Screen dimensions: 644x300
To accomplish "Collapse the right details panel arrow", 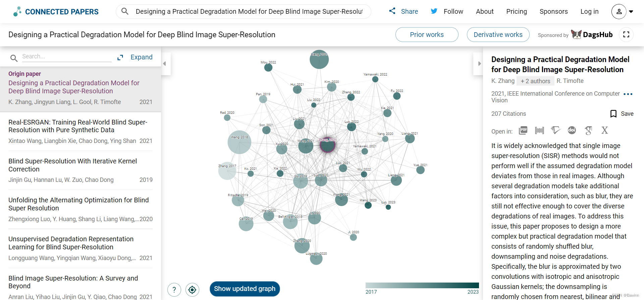I will pyautogui.click(x=479, y=63).
